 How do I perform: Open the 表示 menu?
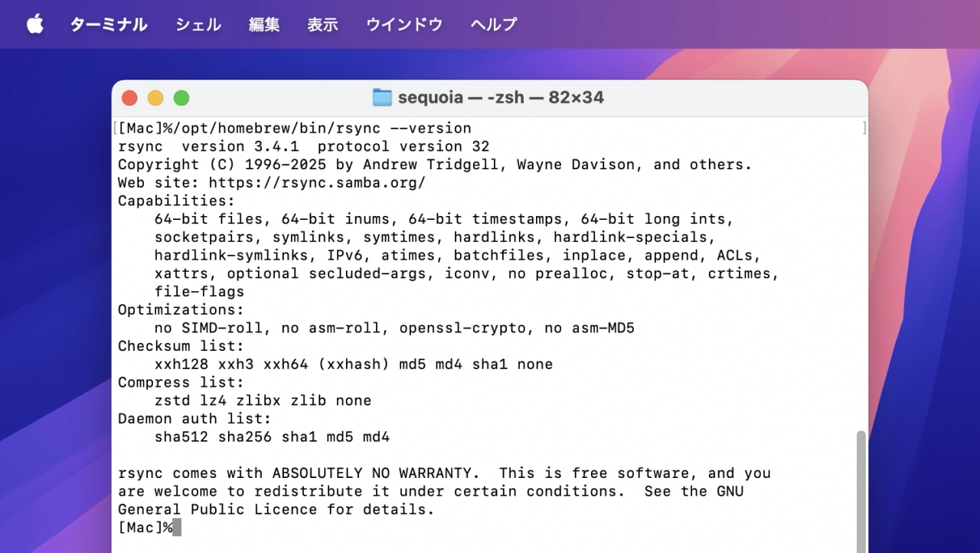point(322,25)
